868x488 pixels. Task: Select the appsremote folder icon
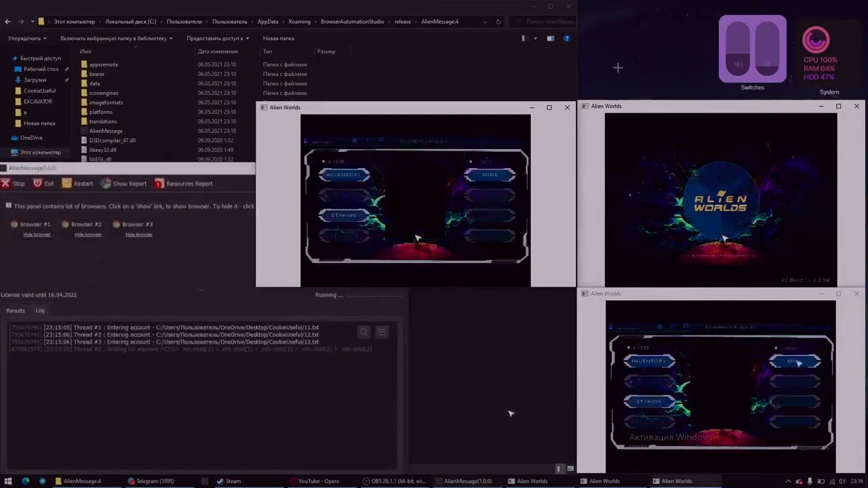84,64
